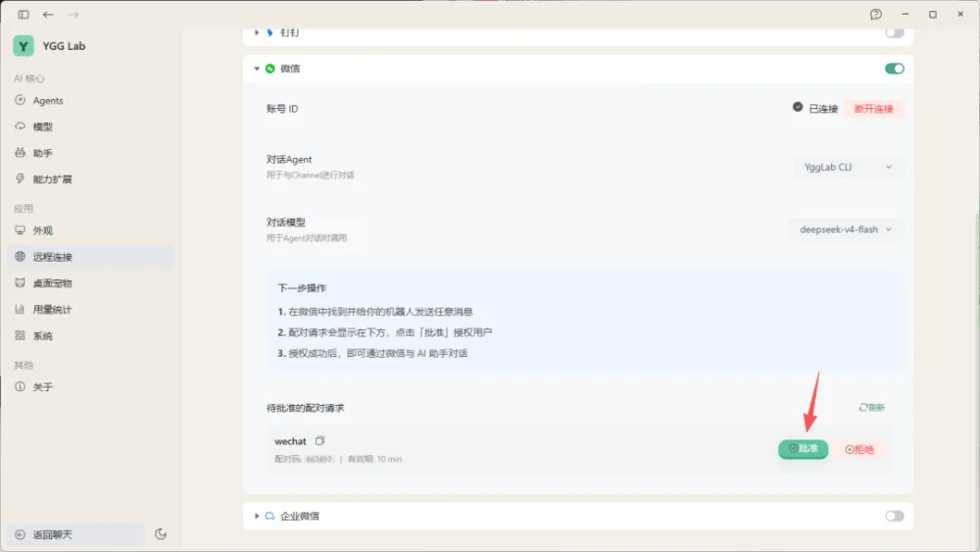Image resolution: width=980 pixels, height=552 pixels.
Task: Click the 钉钉 logo icon
Action: pos(270,32)
